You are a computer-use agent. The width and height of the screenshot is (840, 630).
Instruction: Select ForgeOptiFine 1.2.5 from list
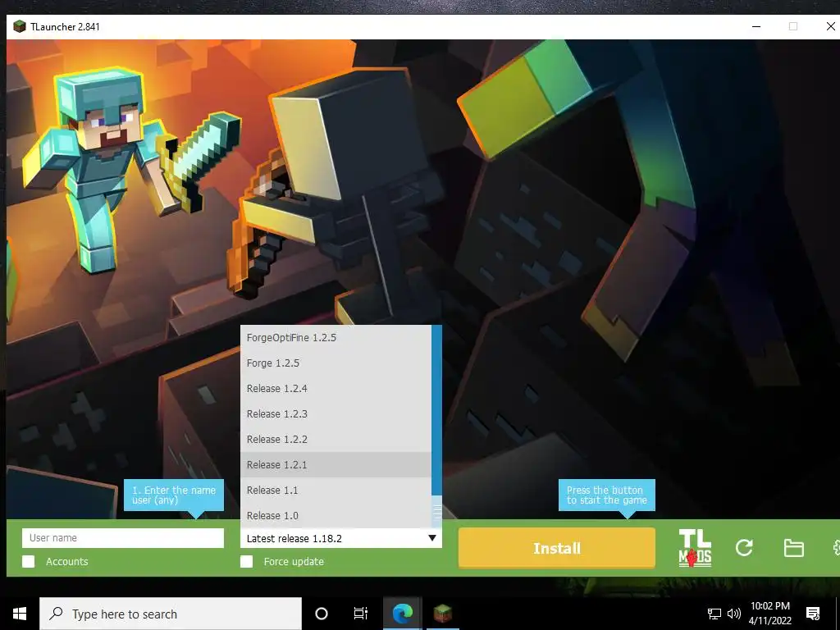[336, 337]
